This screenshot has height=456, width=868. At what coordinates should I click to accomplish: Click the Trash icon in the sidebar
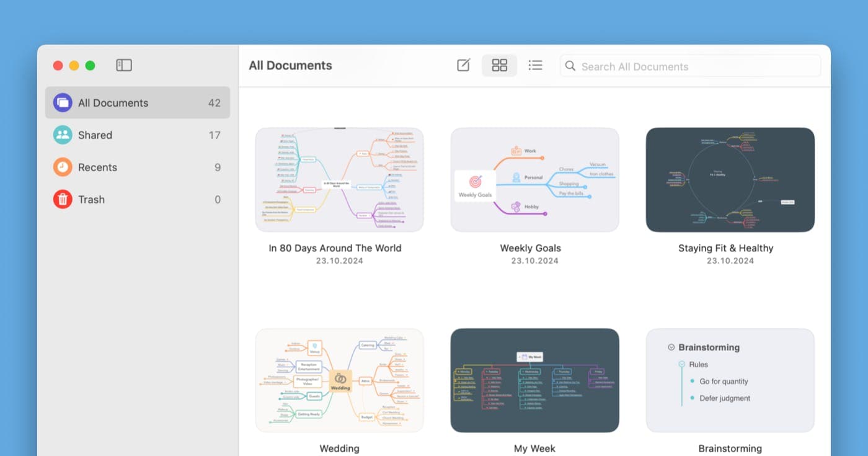click(x=62, y=199)
